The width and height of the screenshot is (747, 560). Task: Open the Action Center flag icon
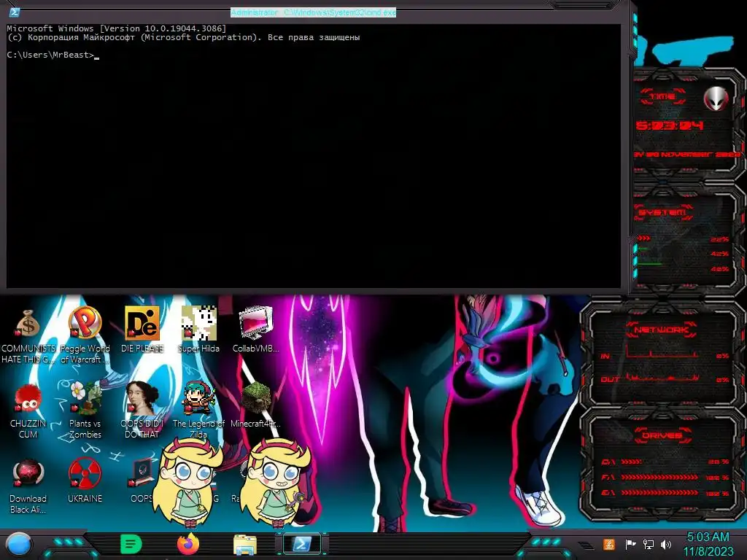tap(631, 544)
